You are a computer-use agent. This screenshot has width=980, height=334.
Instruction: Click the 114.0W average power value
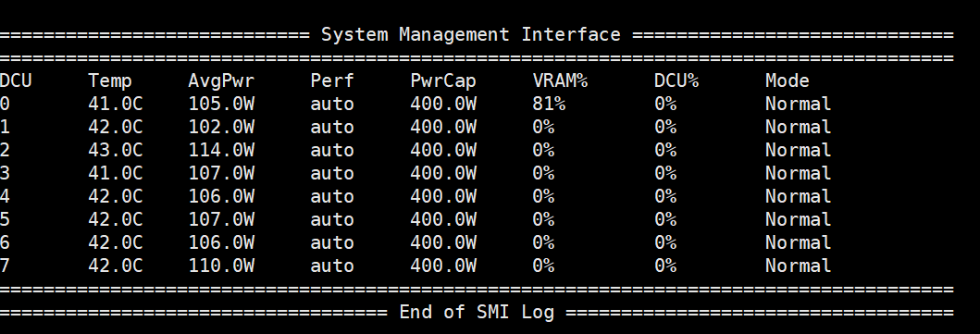pos(221,150)
